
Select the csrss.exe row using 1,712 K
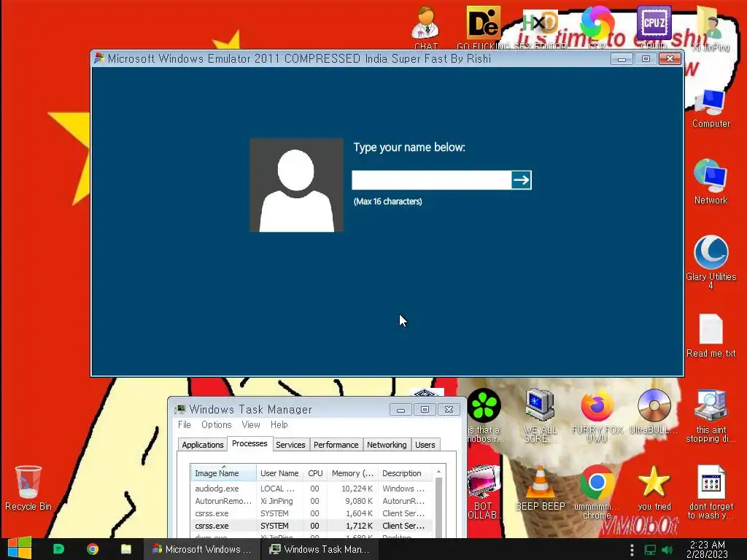click(311, 526)
